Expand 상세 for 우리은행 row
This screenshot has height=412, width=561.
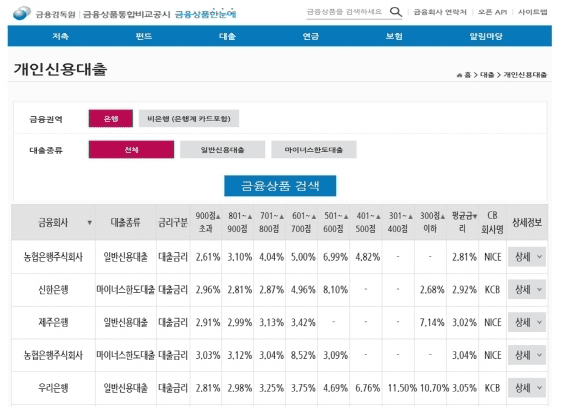527,388
